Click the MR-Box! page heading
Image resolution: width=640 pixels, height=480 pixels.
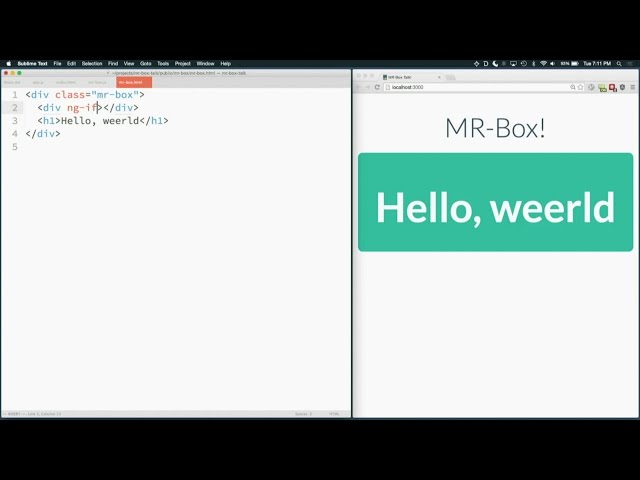(x=495, y=128)
